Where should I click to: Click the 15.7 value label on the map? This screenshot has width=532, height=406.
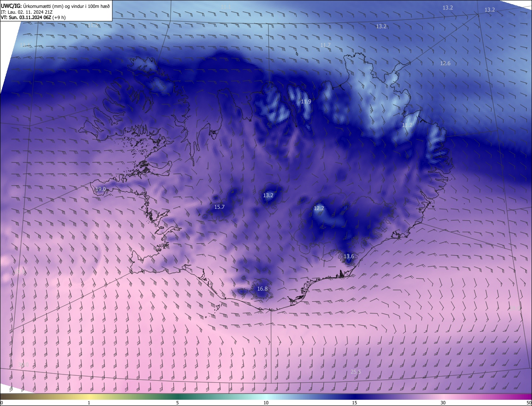point(219,207)
